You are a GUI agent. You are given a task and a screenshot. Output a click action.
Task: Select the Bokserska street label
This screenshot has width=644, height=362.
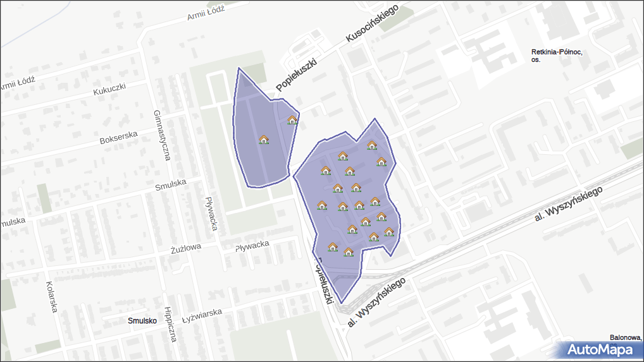pyautogui.click(x=118, y=137)
